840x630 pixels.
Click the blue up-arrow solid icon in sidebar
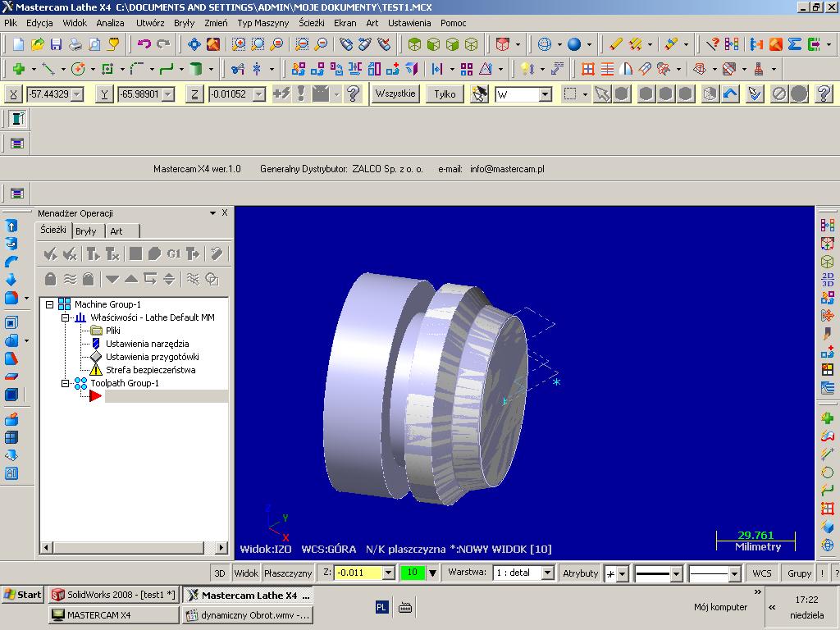pos(11,226)
